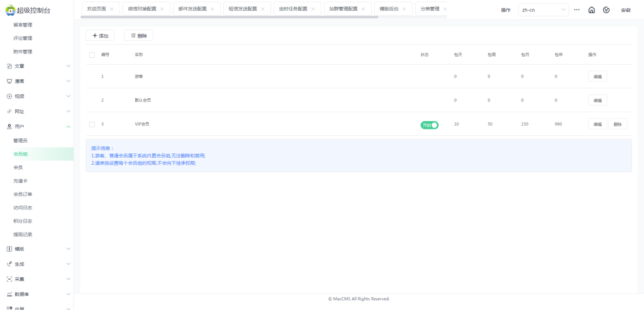Close the 站群管理配置 tab with its X
Screen dimensions: 644x310
coord(363,9)
